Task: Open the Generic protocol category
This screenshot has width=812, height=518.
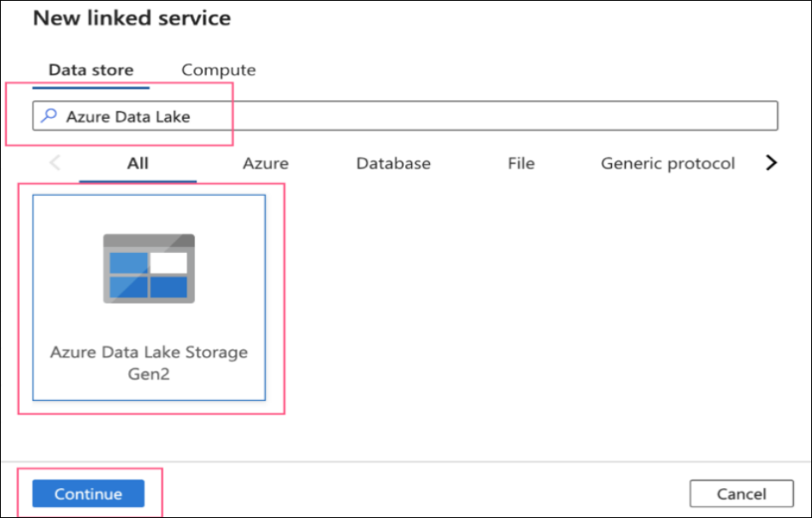Action: click(668, 163)
